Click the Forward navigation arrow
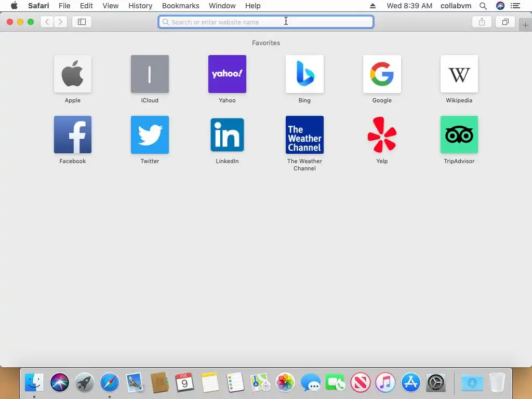The image size is (532, 399). pyautogui.click(x=60, y=22)
